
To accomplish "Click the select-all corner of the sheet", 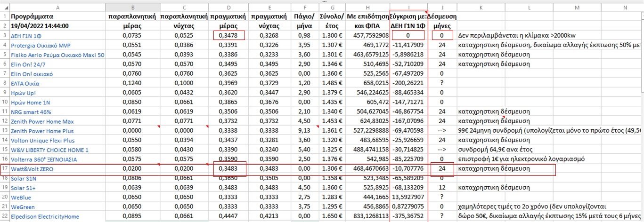I will tap(4, 8).
